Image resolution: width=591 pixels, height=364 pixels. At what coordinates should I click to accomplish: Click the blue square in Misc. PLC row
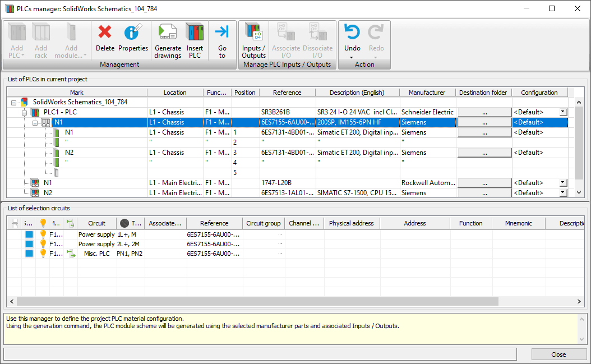pos(29,254)
